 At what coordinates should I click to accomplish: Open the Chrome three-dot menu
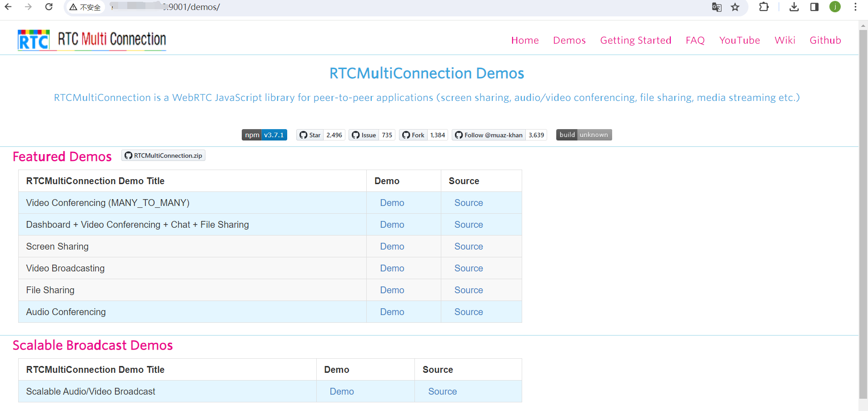coord(855,7)
